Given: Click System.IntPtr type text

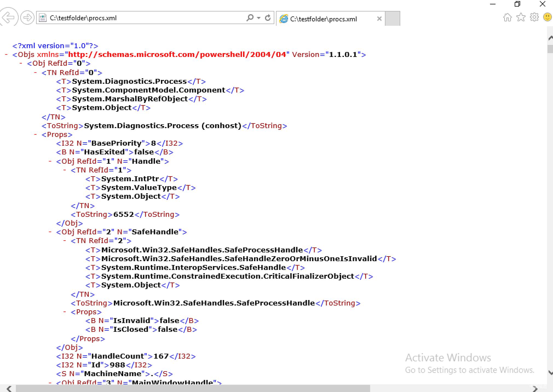Looking at the screenshot, I should point(130,179).
